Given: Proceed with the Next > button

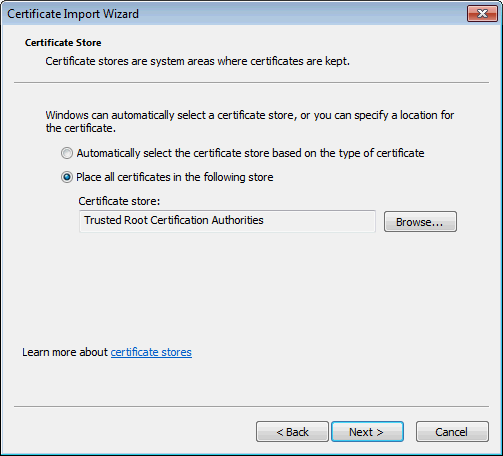Looking at the screenshot, I should 367,432.
